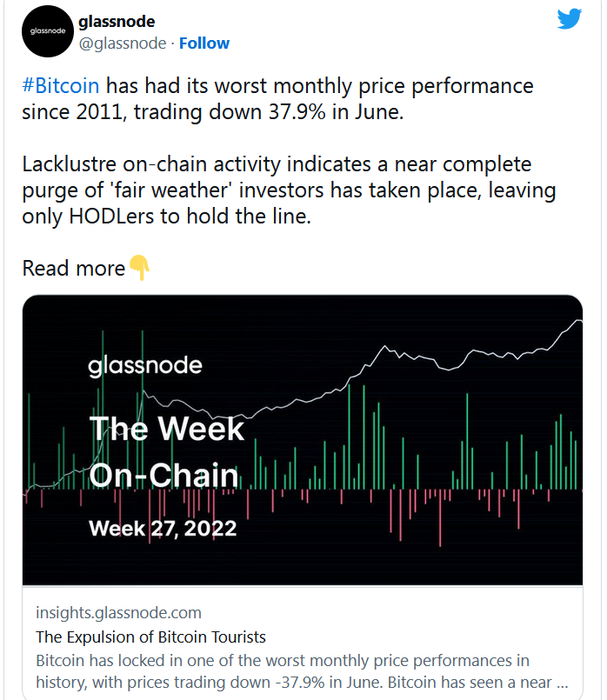Click the Read more text
The width and height of the screenshot is (607, 700).
pyautogui.click(x=74, y=269)
